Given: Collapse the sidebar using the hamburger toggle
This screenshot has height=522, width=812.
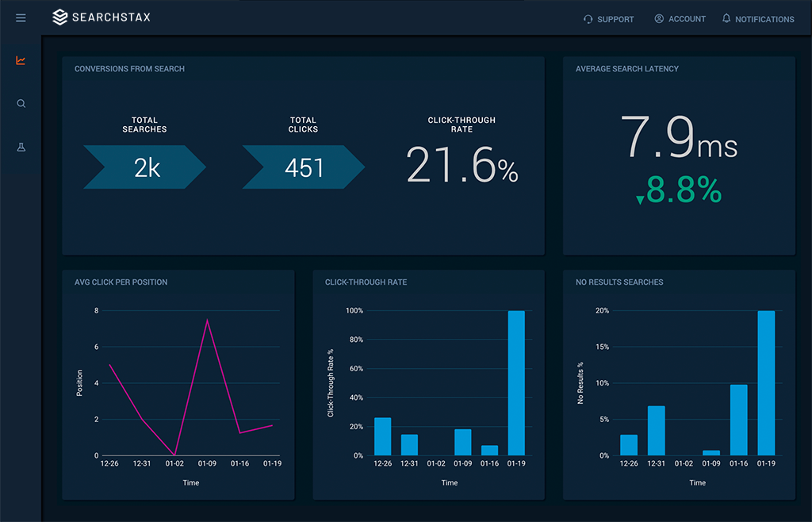Looking at the screenshot, I should pyautogui.click(x=21, y=17).
